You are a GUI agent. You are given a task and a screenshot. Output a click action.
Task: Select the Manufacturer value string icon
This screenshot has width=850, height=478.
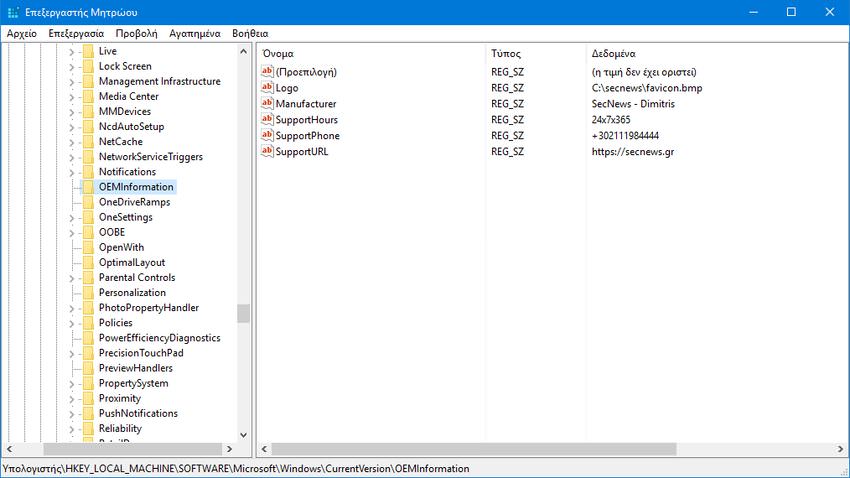(x=267, y=104)
